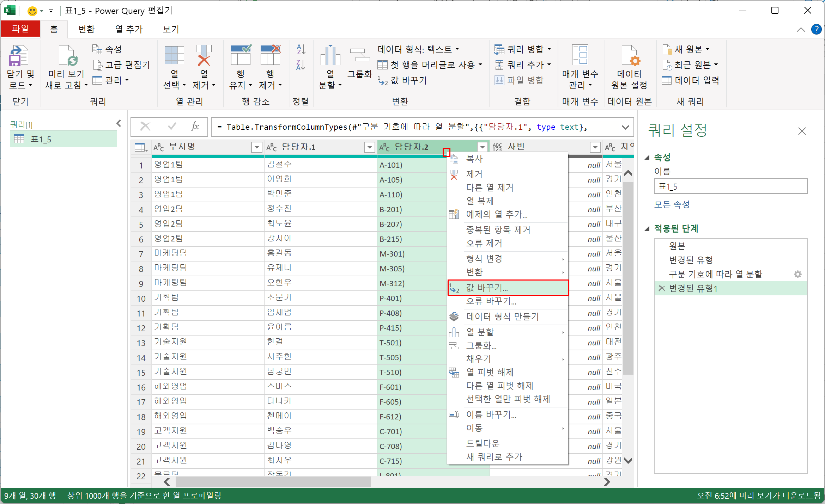825x504 pixels.
Task: Choose 이름 바꾸기... from context menu
Action: tap(508, 414)
